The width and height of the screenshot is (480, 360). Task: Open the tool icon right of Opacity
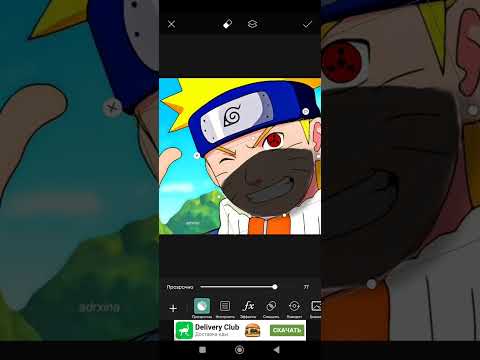pyautogui.click(x=225, y=306)
